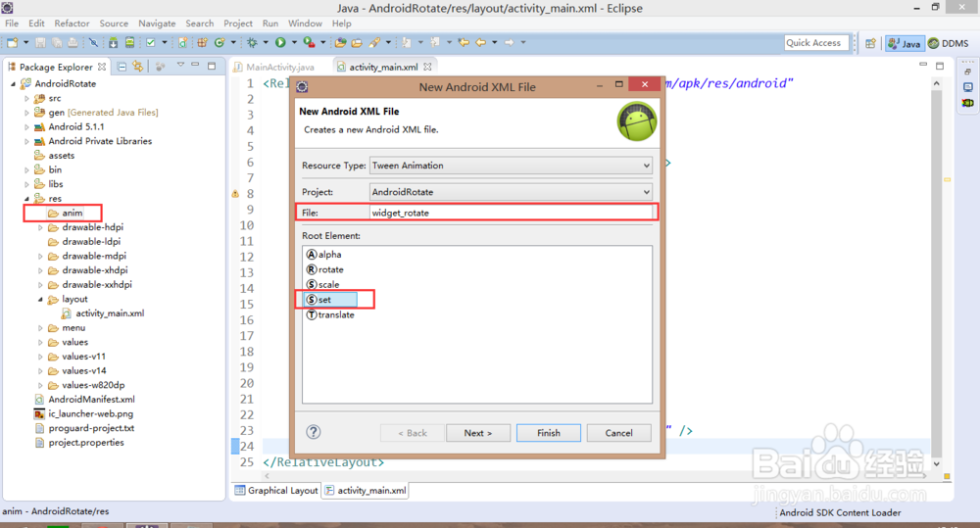Click the Quick Access search box
This screenshot has width=980, height=528.
tap(816, 42)
